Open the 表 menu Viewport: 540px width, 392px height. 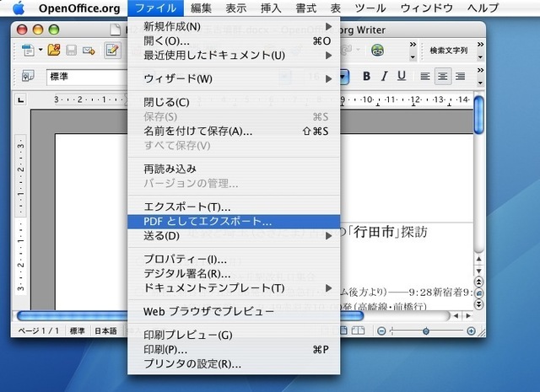[336, 8]
